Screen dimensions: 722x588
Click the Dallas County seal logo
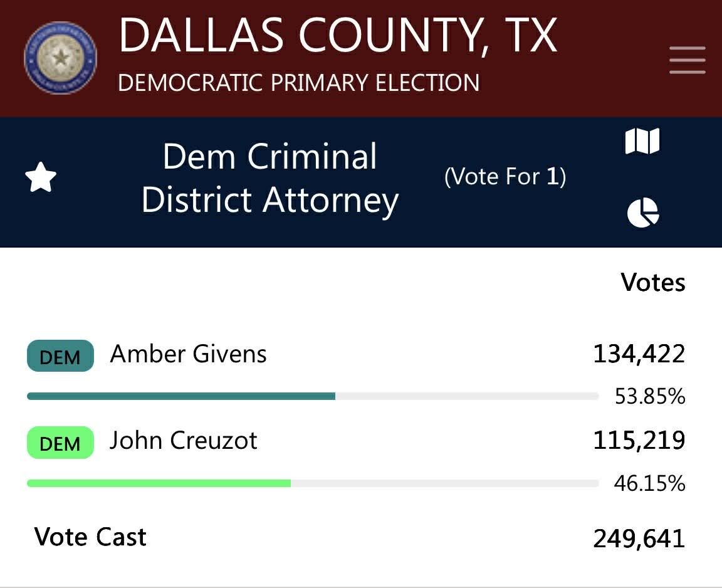click(60, 58)
